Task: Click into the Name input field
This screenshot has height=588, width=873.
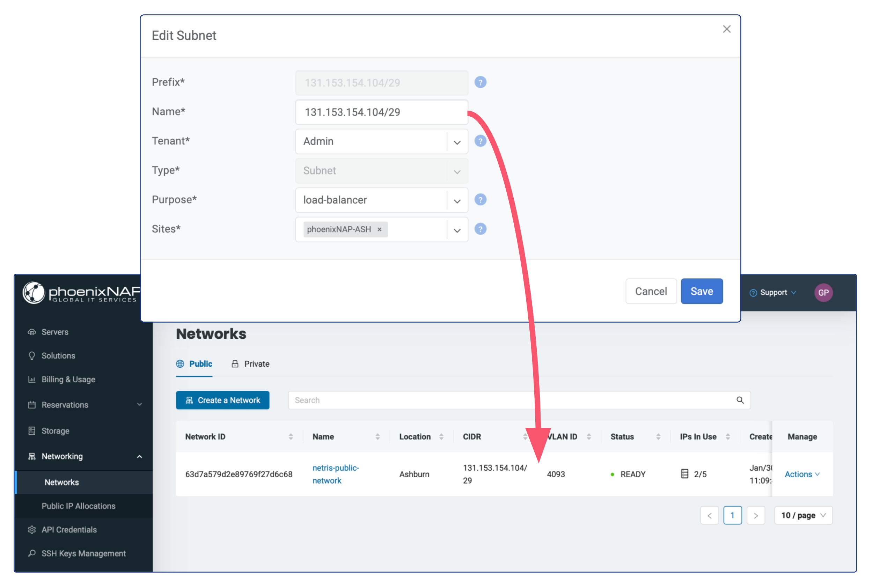Action: (381, 112)
